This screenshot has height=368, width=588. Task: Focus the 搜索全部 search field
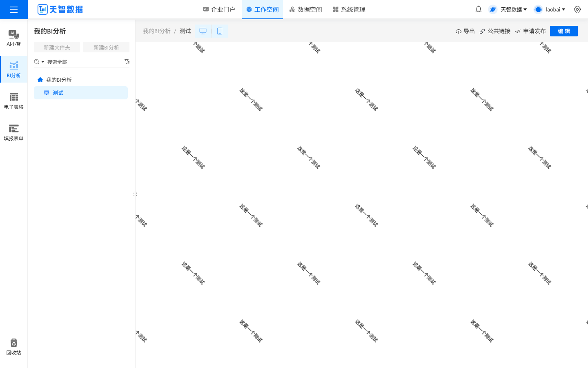click(x=85, y=62)
